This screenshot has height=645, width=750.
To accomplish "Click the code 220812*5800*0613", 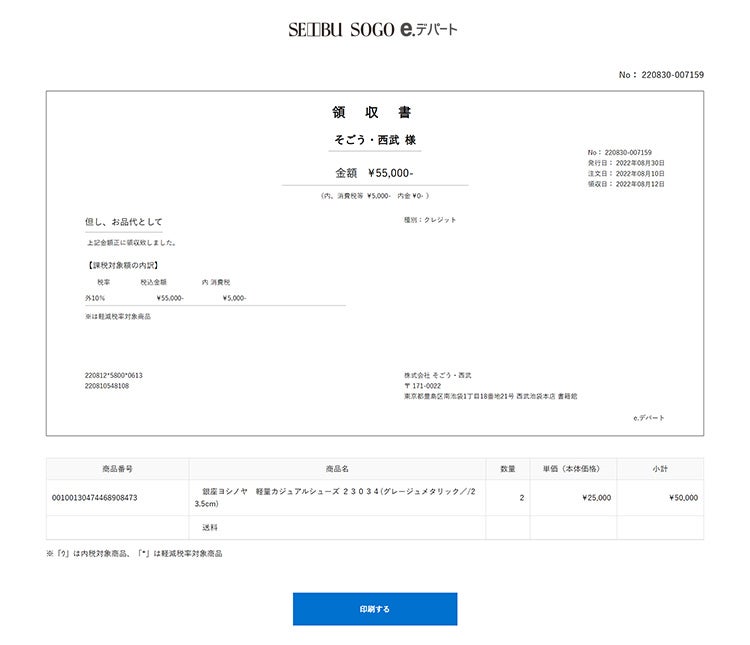I will coord(113,375).
